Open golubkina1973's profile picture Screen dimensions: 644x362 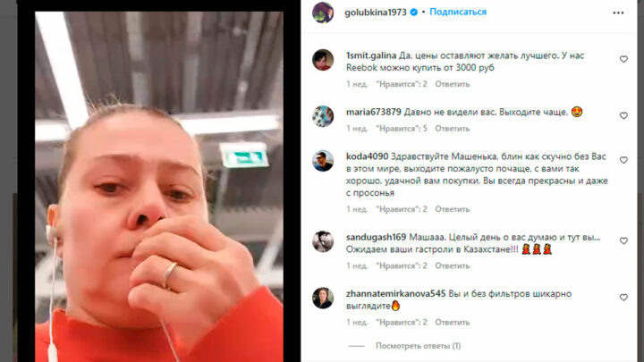tap(323, 13)
